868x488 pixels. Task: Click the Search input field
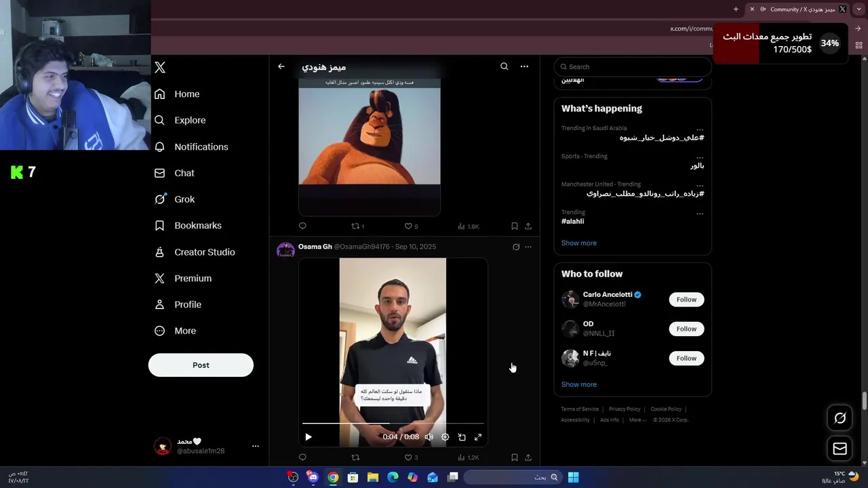[x=633, y=66]
